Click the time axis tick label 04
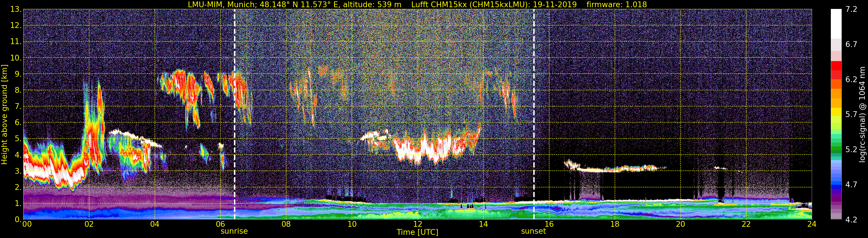Image resolution: width=868 pixels, height=238 pixels. click(x=155, y=224)
